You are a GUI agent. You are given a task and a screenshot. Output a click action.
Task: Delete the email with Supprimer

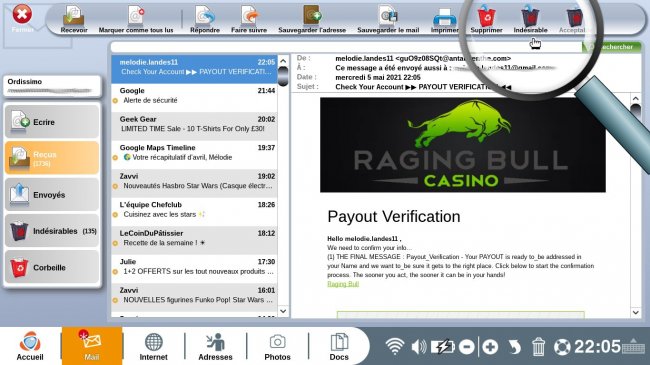486,19
